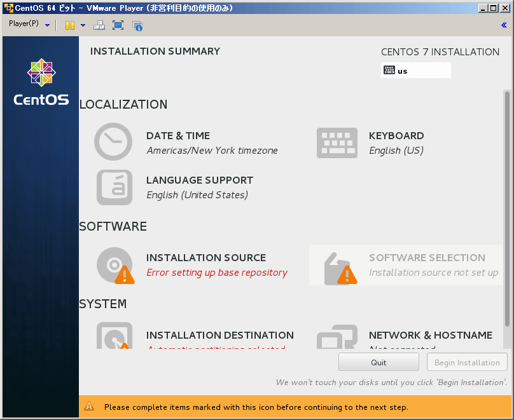
Task: Open the Network & Hostname icon
Action: (x=337, y=337)
